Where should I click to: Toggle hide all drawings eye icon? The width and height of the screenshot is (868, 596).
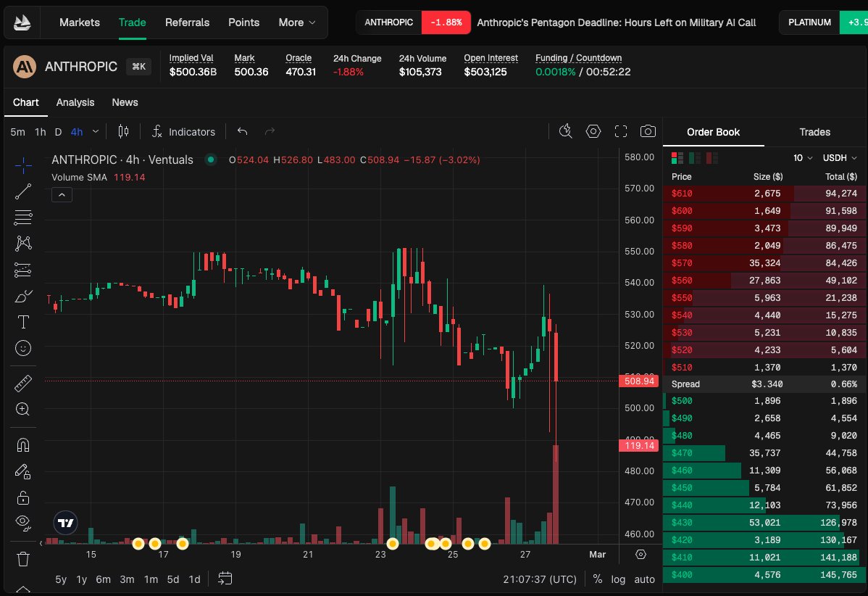coord(22,522)
